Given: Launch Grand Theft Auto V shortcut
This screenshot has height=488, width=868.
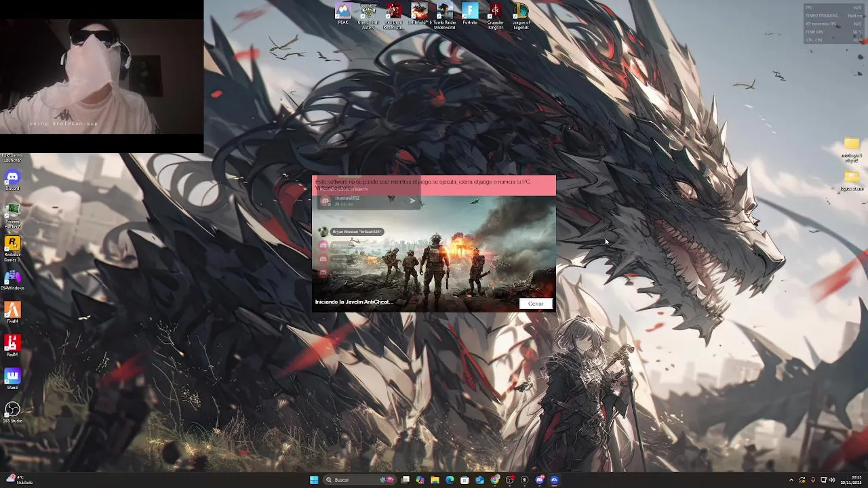Looking at the screenshot, I should (x=368, y=16).
